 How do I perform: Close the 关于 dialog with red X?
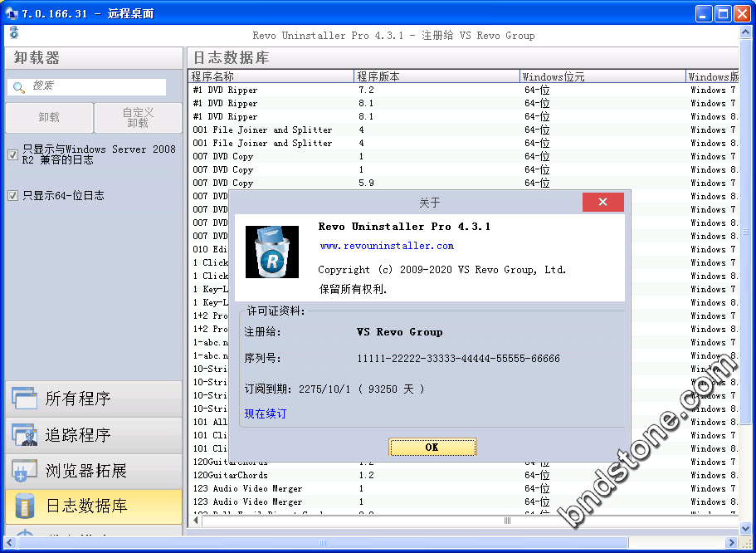[x=602, y=203]
